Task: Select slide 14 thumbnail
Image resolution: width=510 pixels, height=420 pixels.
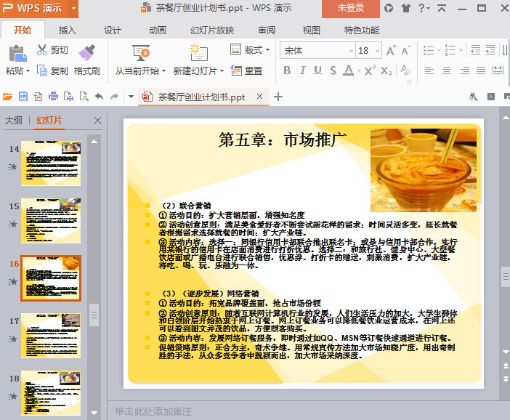Action: click(51, 163)
